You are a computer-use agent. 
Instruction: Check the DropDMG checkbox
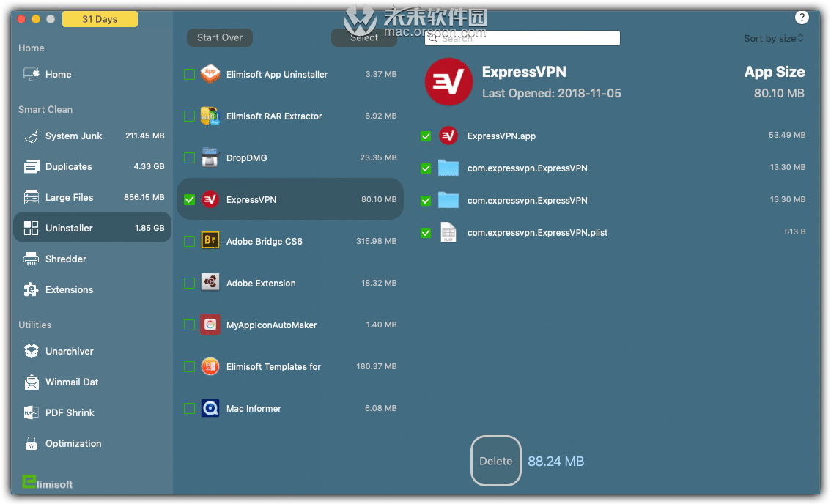189,158
